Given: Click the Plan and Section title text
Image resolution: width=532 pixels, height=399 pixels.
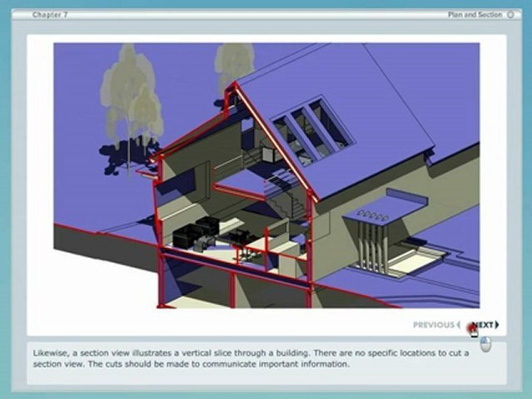Looking at the screenshot, I should (x=475, y=14).
